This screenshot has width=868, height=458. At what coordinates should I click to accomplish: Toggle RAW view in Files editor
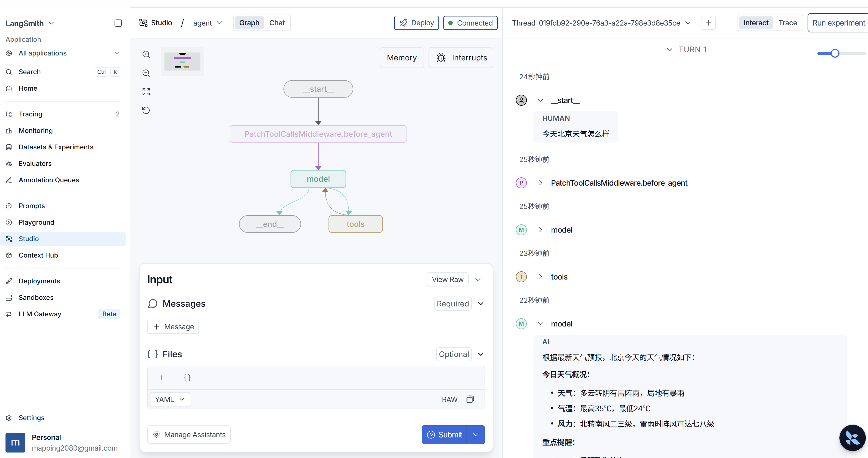(x=449, y=399)
